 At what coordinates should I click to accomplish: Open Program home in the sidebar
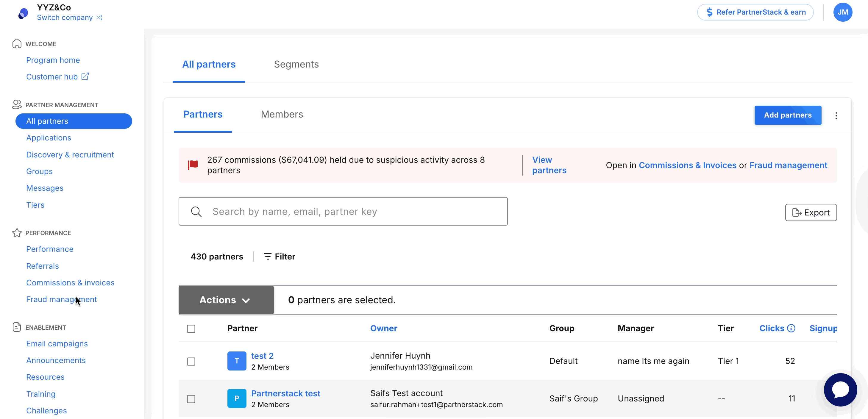[x=53, y=60]
